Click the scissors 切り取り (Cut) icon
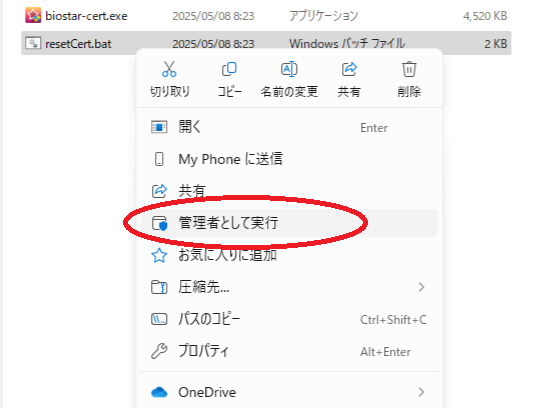Screen dimensions: 534x408 pyautogui.click(x=169, y=69)
